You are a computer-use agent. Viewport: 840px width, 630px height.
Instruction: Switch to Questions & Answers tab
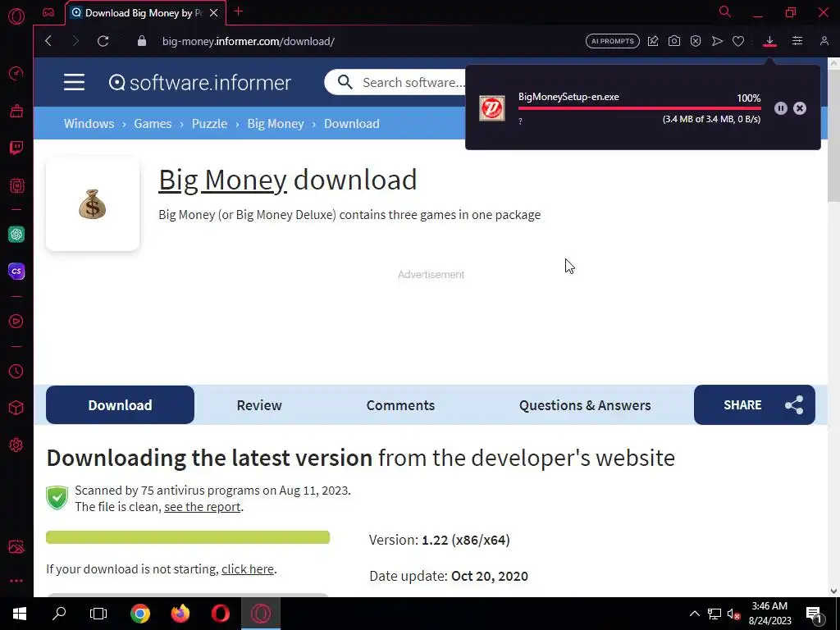click(585, 405)
